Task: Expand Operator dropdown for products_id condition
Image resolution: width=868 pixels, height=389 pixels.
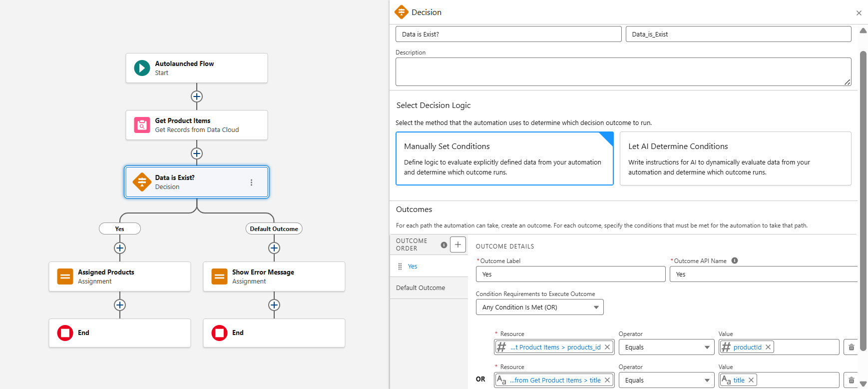Action: click(x=666, y=347)
